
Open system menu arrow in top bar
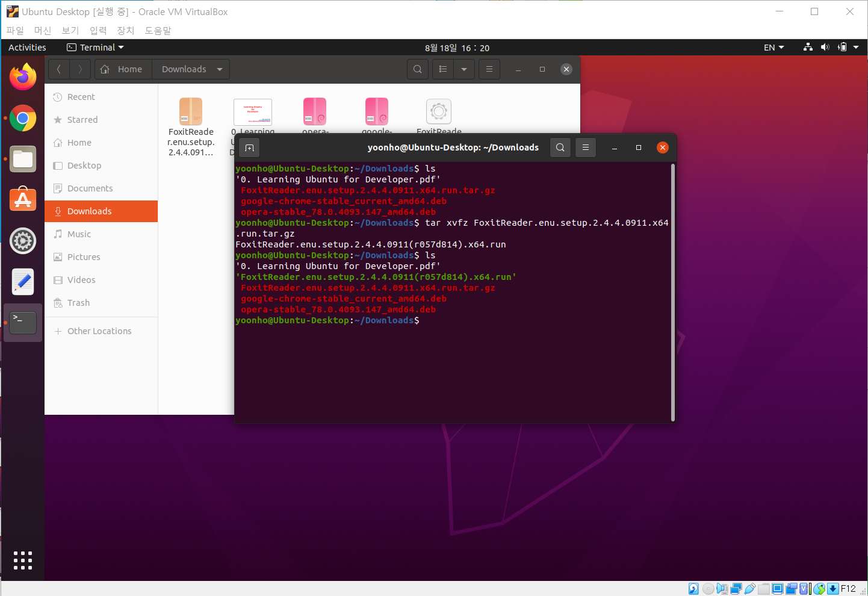856,47
